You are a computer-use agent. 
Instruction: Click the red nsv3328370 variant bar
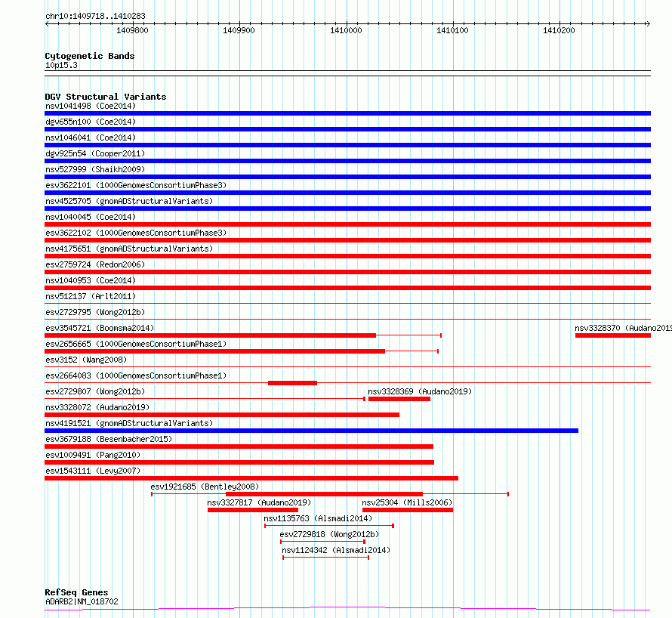pyautogui.click(x=613, y=335)
